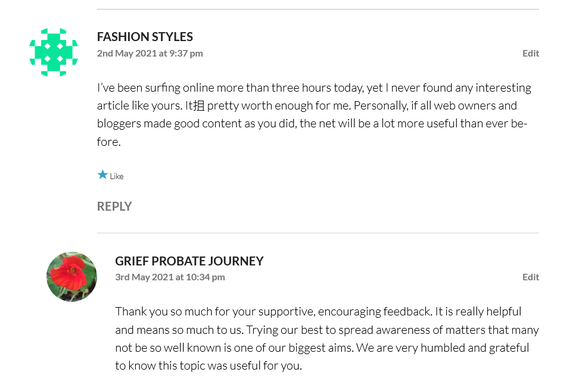The width and height of the screenshot is (588, 391).
Task: Edit the Fashion Styles comment
Action: point(530,53)
